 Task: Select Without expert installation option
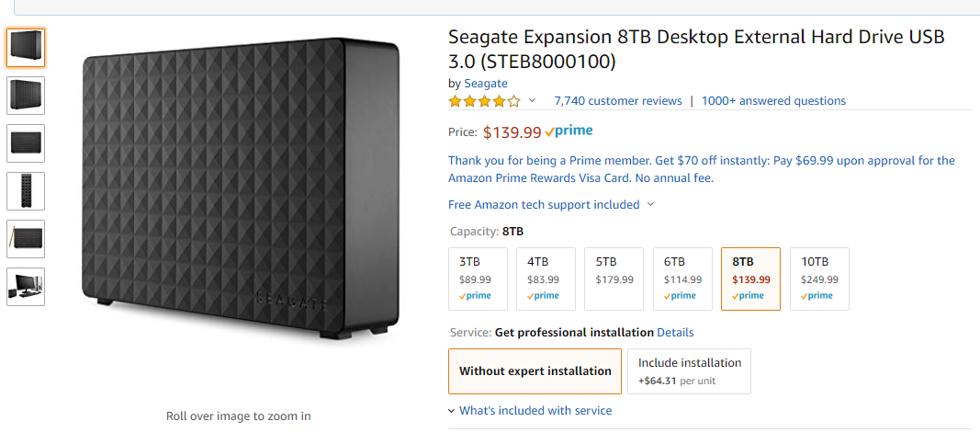click(x=535, y=371)
